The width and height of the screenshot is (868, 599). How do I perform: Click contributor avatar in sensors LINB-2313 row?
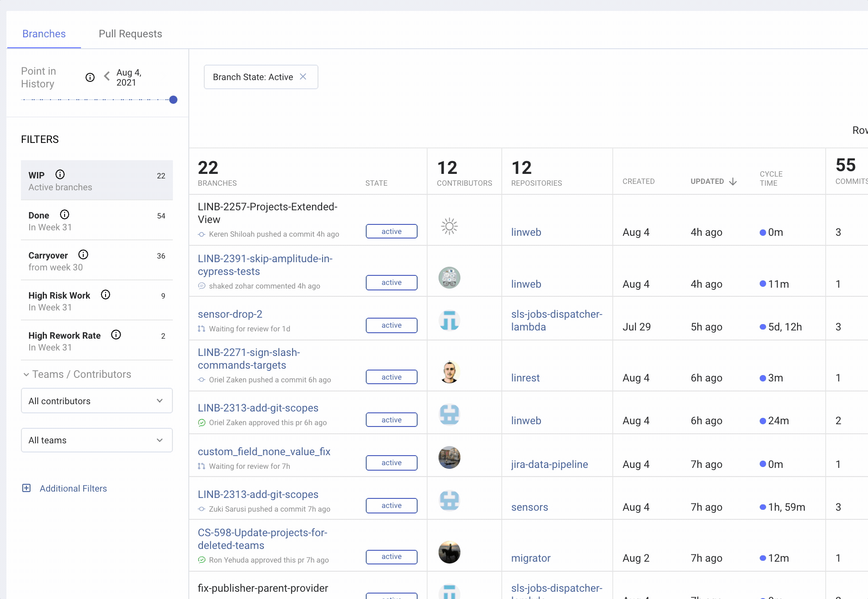(x=449, y=501)
